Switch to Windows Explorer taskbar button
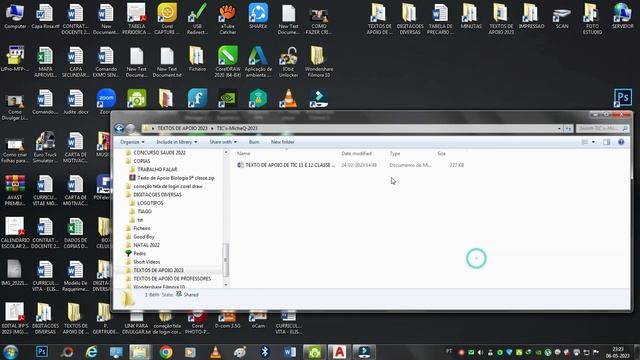This screenshot has height=360, width=640. [140, 352]
